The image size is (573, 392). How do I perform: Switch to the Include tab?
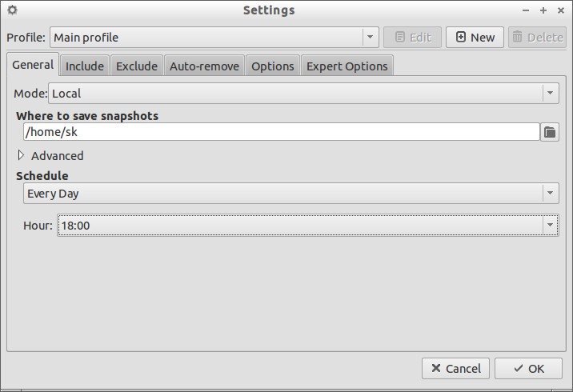pyautogui.click(x=85, y=66)
